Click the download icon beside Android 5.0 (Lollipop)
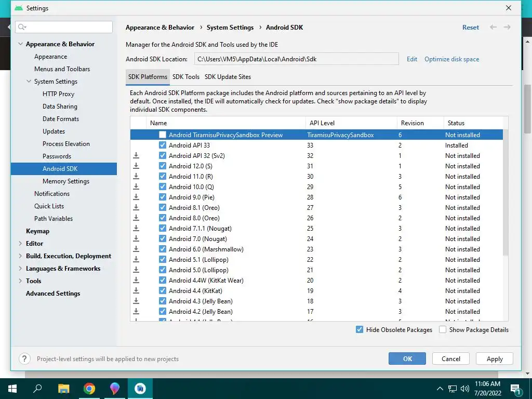 pyautogui.click(x=136, y=270)
